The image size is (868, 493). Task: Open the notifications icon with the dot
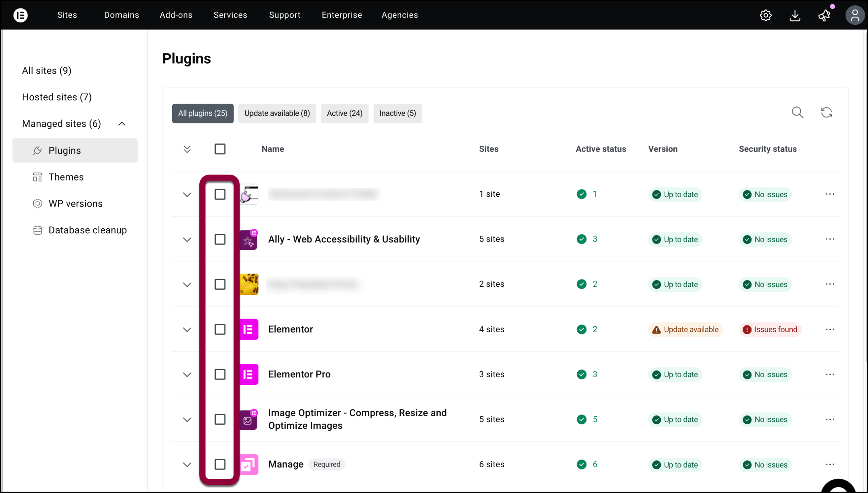[x=824, y=15]
